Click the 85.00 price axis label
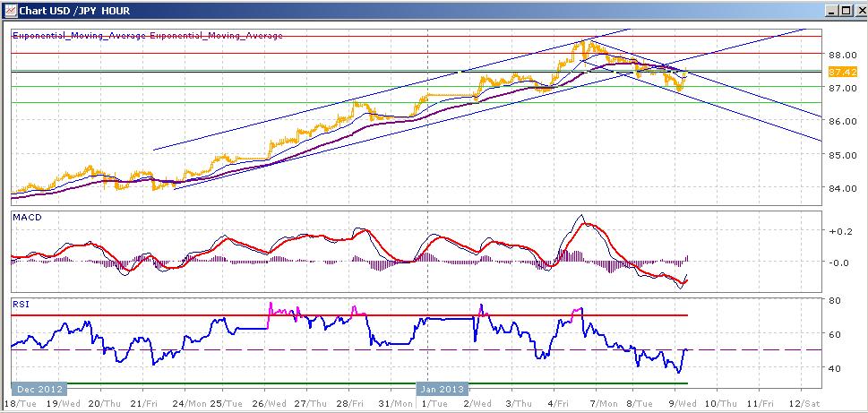 click(844, 154)
